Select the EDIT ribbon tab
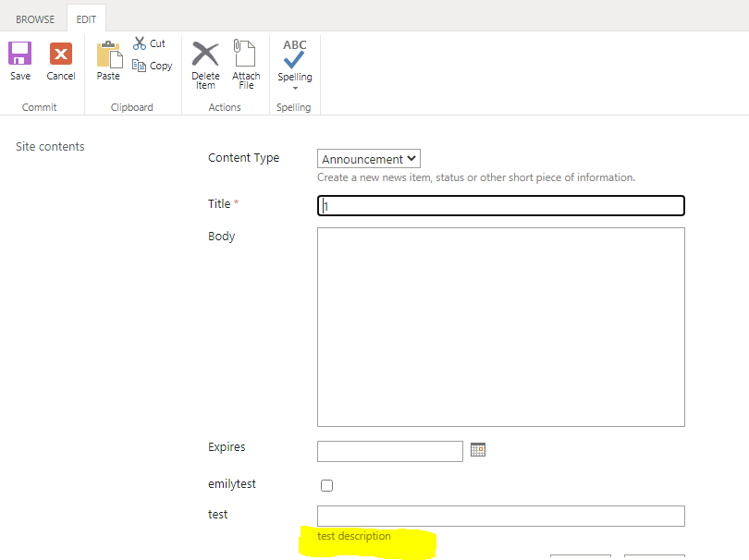The image size is (749, 560). click(86, 19)
